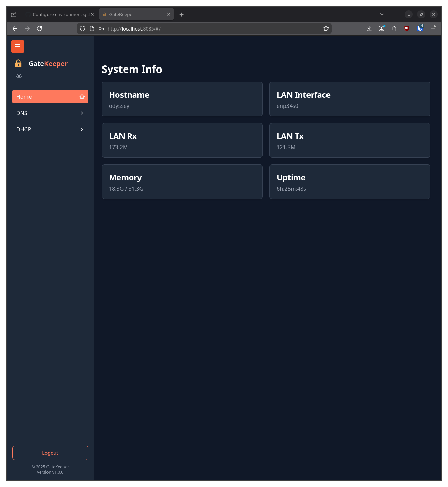
Task: Click the reload page icon
Action: click(x=39, y=28)
